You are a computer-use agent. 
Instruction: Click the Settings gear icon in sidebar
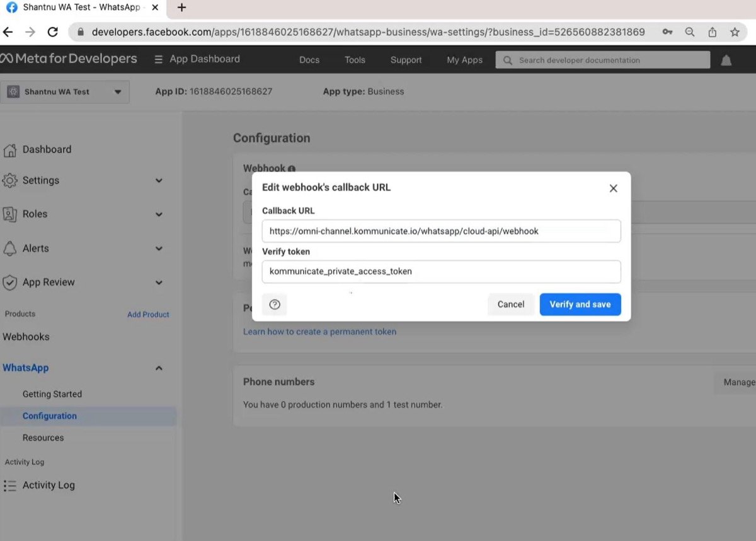[9, 180]
